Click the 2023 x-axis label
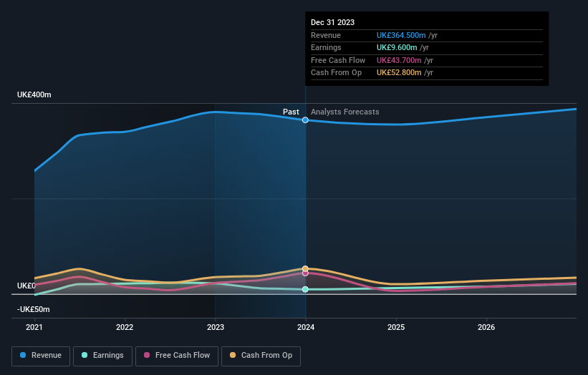588x375 pixels. [216, 328]
